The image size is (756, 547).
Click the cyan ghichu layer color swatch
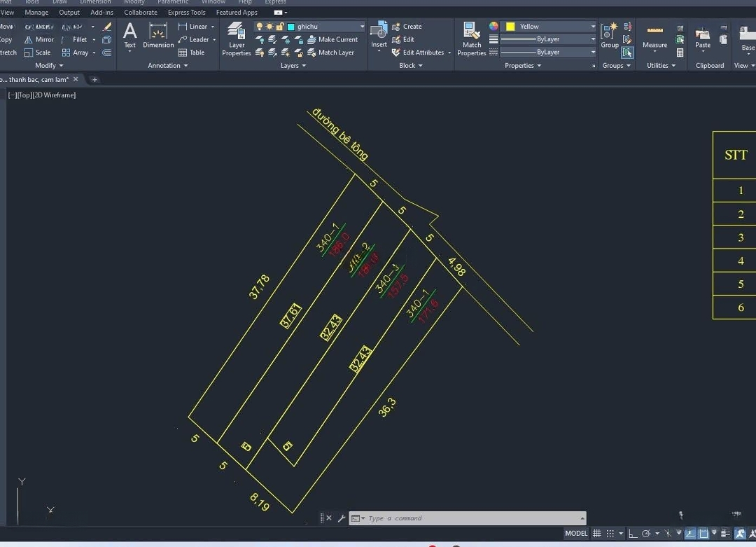click(x=290, y=27)
